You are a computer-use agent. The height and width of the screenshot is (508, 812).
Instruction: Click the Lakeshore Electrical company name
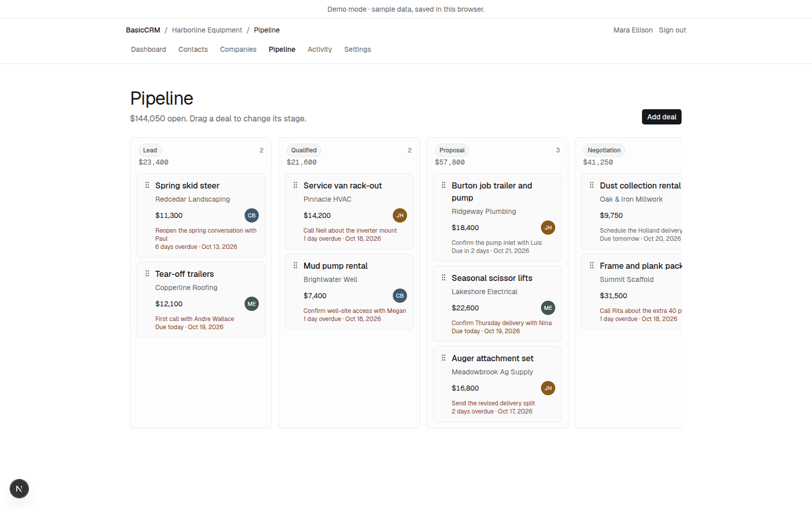coord(485,292)
